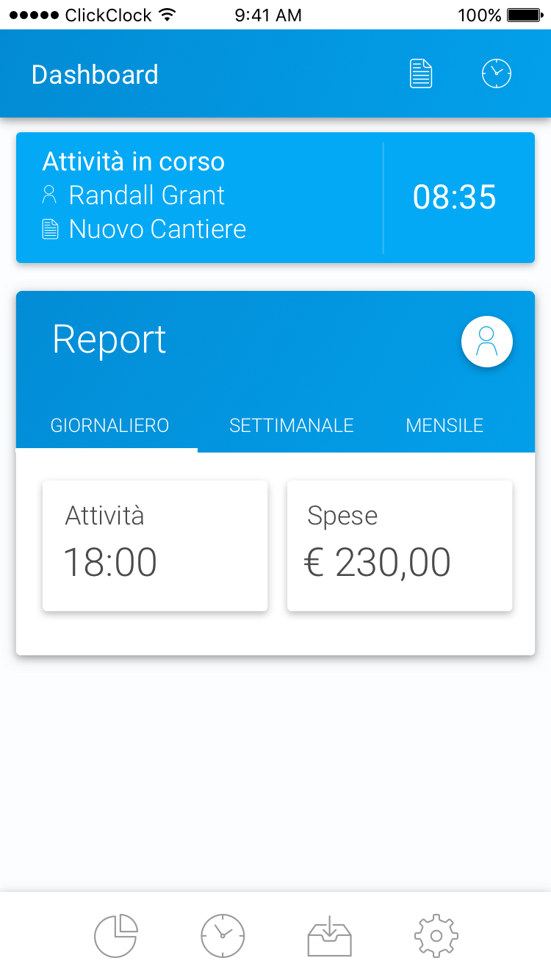Open the settings gear icon
Viewport: 551px width, 980px height.
(436, 936)
